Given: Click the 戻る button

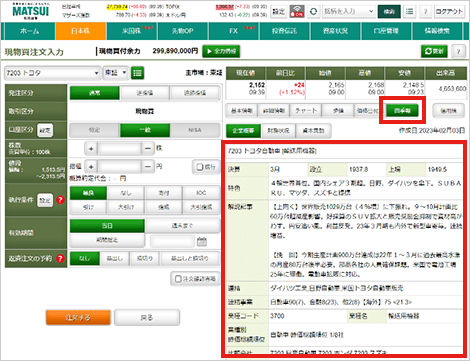Looking at the screenshot, I should click(147, 317).
